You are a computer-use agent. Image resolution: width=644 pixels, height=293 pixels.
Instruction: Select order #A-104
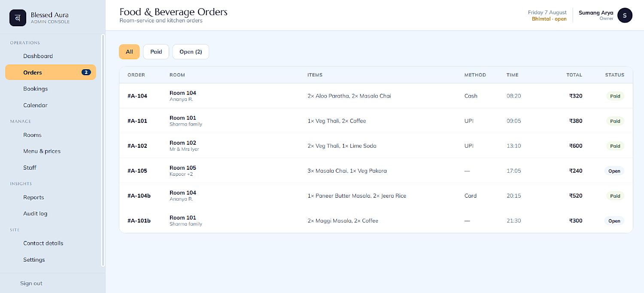pos(137,96)
